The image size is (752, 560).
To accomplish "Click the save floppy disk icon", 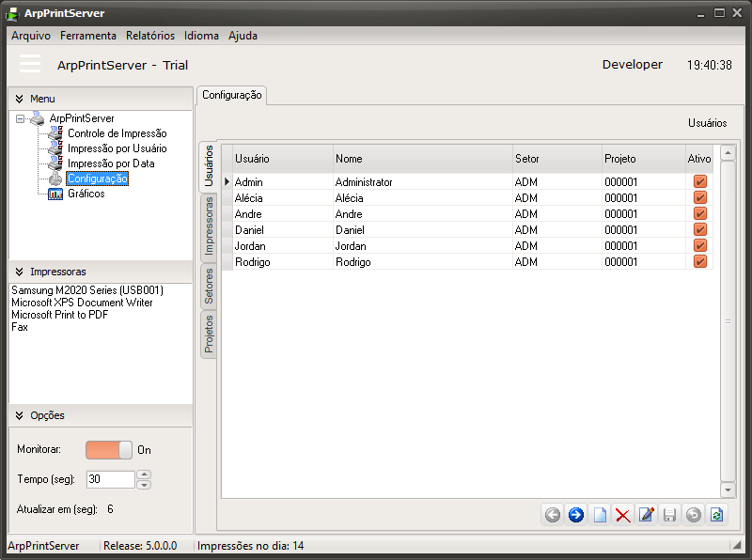I will [669, 515].
